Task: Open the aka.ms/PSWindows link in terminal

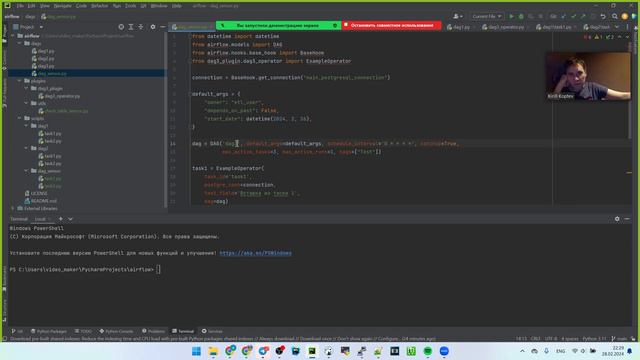Action: 256,253
